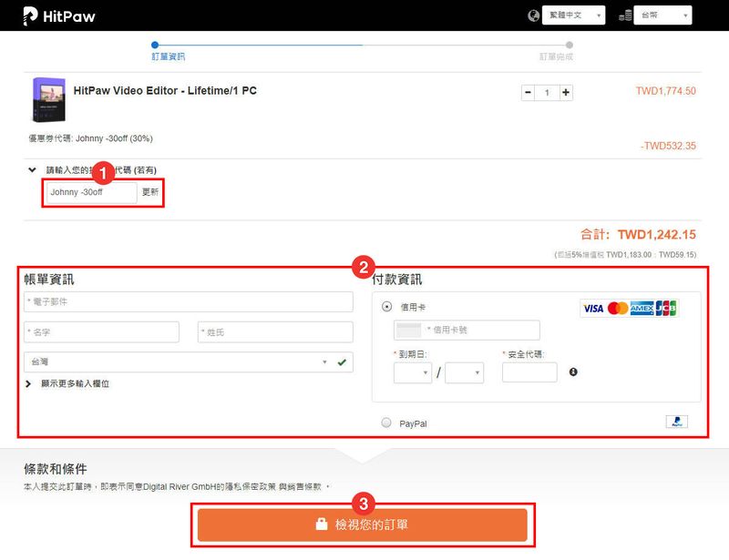Click the 條款和條件 heading
The width and height of the screenshot is (729, 560).
coord(56,469)
